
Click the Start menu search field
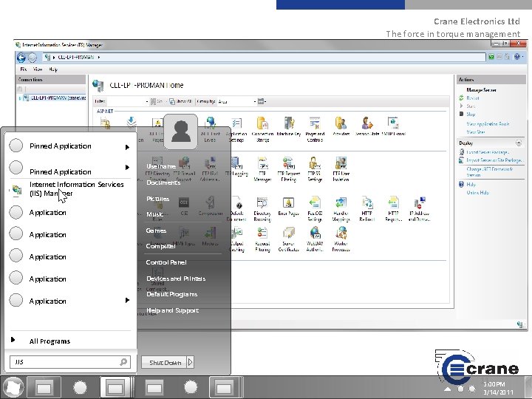(70, 361)
